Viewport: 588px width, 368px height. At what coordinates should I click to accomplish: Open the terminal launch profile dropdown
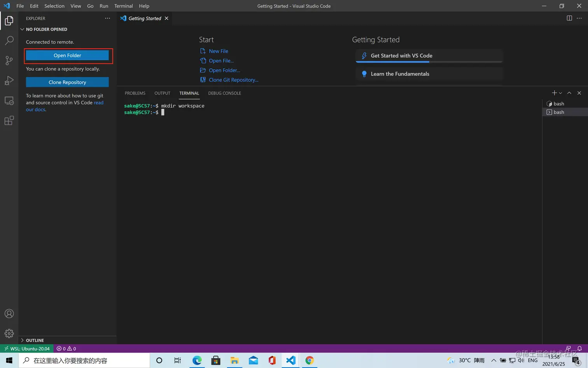tap(560, 93)
